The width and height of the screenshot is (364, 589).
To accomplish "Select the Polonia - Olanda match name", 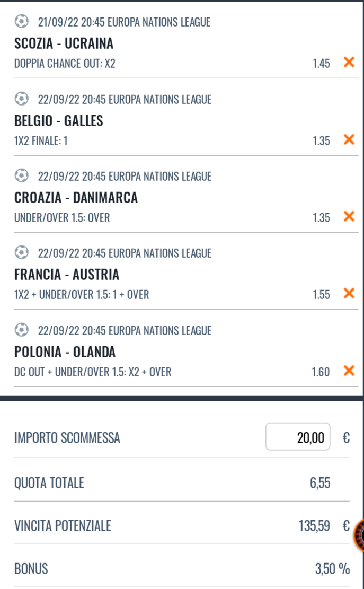I will point(65,352).
